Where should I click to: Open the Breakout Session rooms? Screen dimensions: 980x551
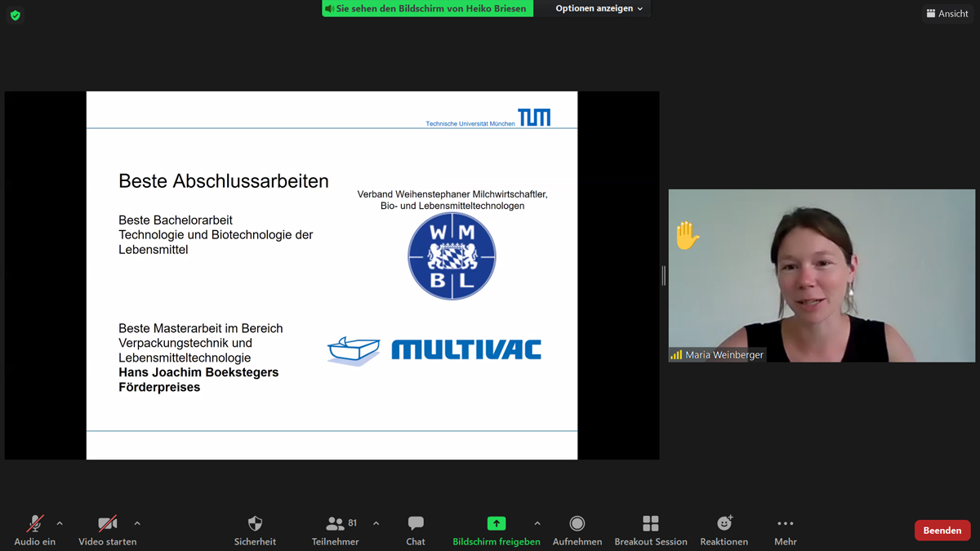click(651, 530)
